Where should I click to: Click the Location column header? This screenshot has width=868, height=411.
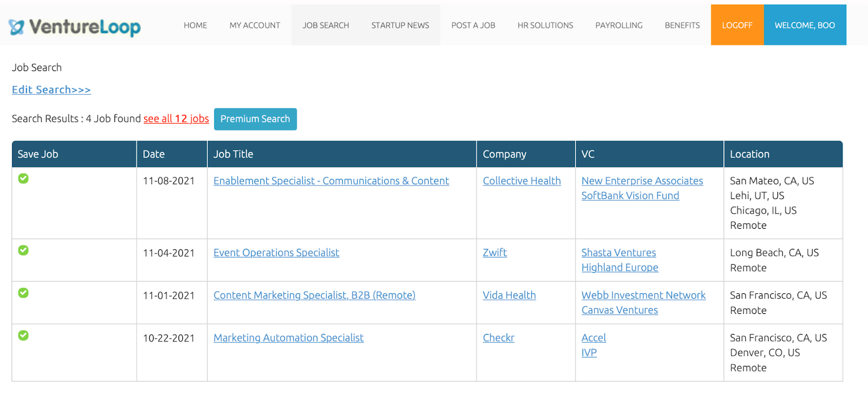pos(783,154)
